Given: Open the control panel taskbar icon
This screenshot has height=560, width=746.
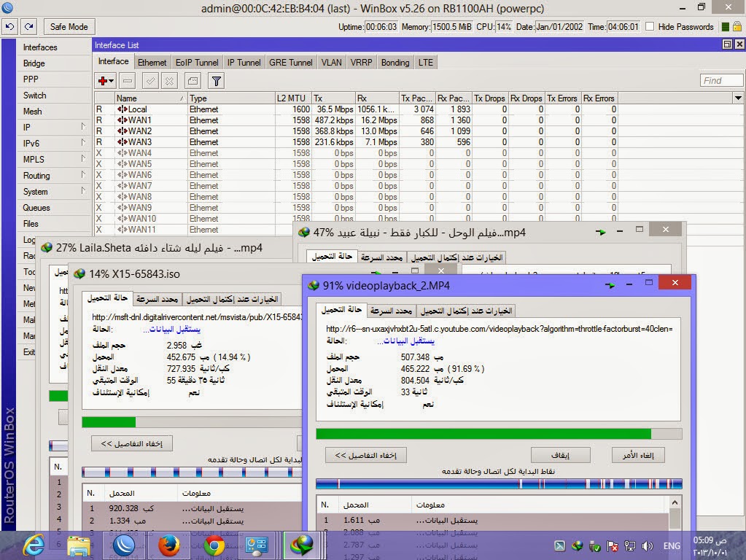Looking at the screenshot, I should coord(257,545).
